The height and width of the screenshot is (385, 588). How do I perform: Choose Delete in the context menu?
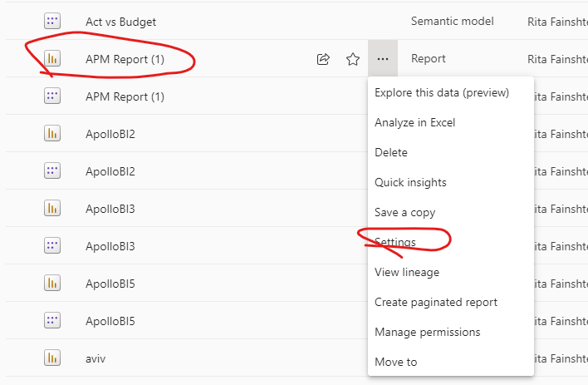click(x=390, y=152)
